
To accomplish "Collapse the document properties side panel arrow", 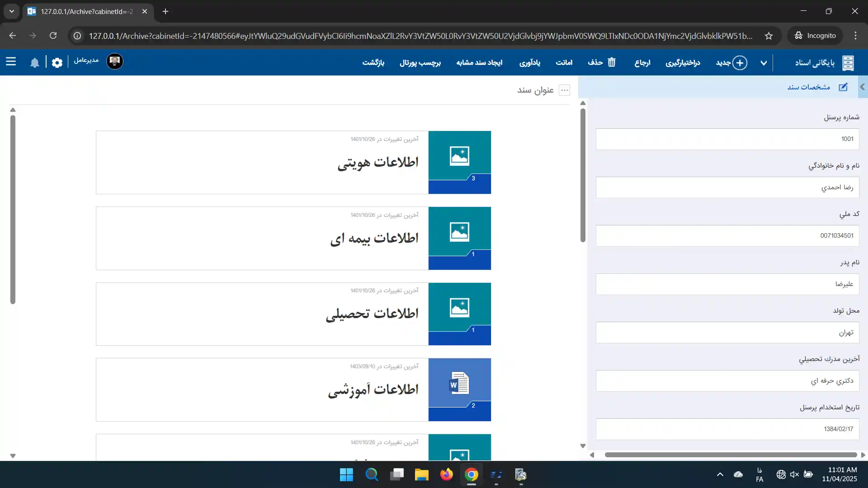I will click(863, 87).
